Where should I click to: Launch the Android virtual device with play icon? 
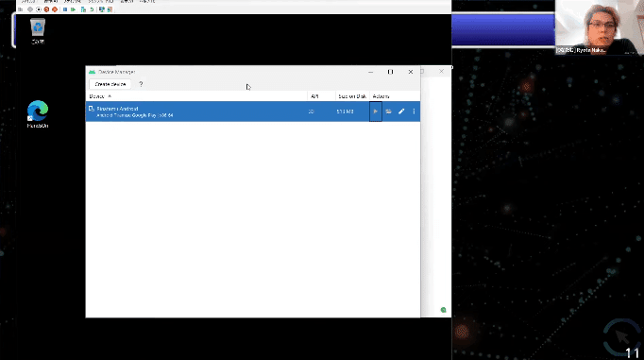(x=376, y=111)
